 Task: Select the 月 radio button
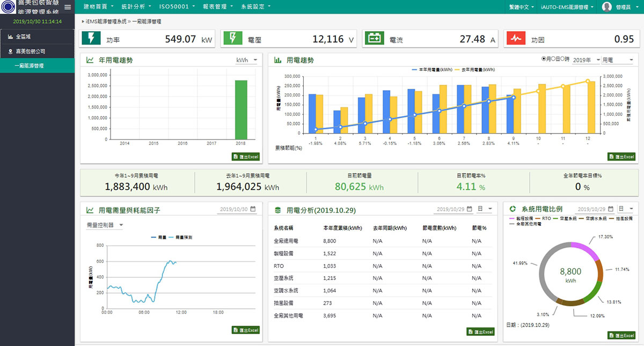(544, 60)
